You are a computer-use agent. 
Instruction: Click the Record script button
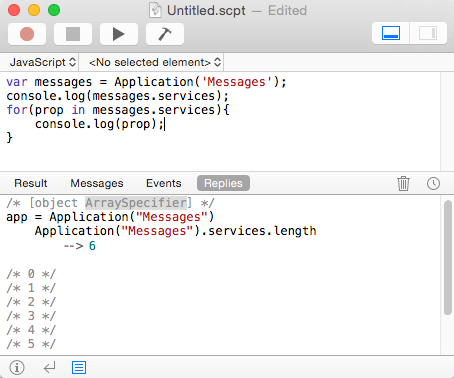(27, 34)
